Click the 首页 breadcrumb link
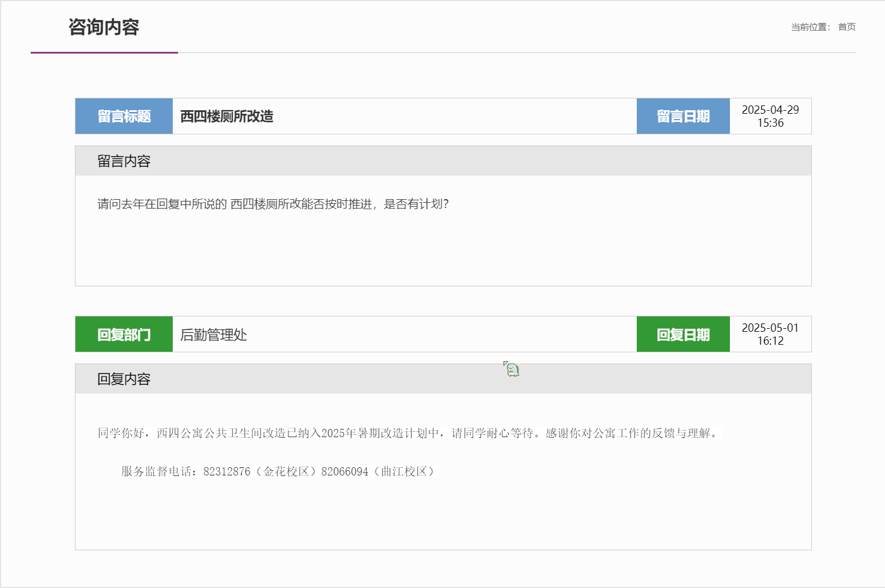The image size is (885, 588). tap(847, 27)
